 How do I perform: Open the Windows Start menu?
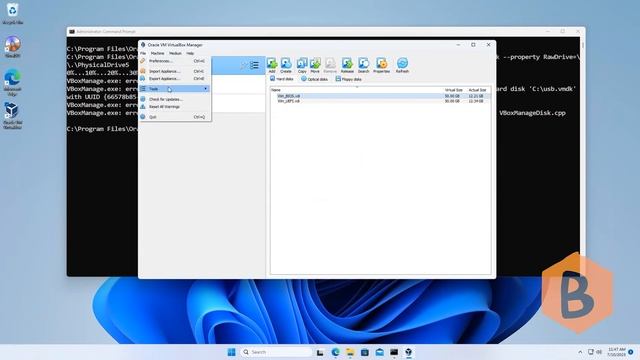[x=231, y=352]
